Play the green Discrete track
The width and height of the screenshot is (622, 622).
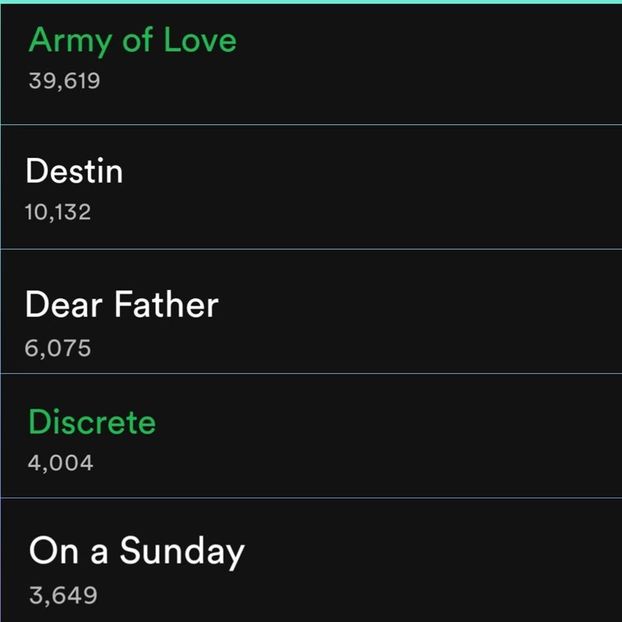(x=92, y=422)
